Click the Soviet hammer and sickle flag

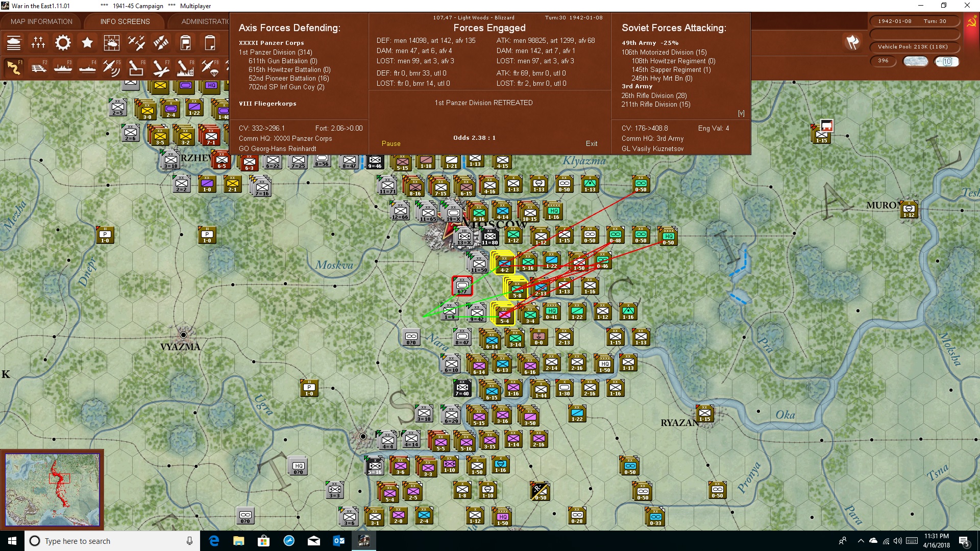(x=971, y=22)
